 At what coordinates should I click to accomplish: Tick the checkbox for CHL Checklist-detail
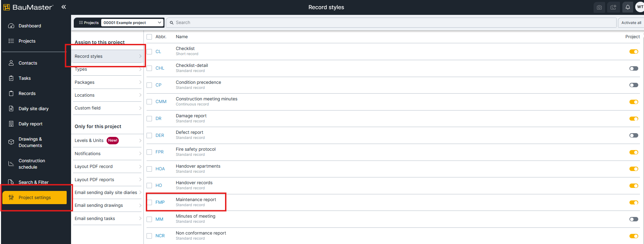[x=149, y=68]
